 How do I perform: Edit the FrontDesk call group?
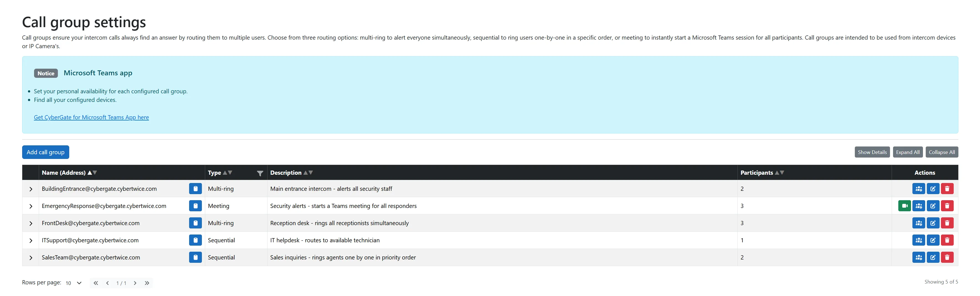(x=933, y=223)
